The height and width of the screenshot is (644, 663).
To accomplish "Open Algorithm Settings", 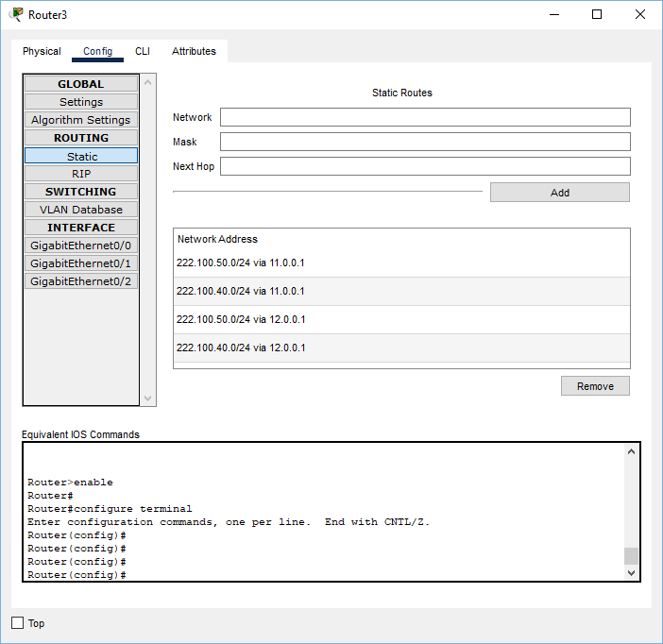I will (x=81, y=120).
